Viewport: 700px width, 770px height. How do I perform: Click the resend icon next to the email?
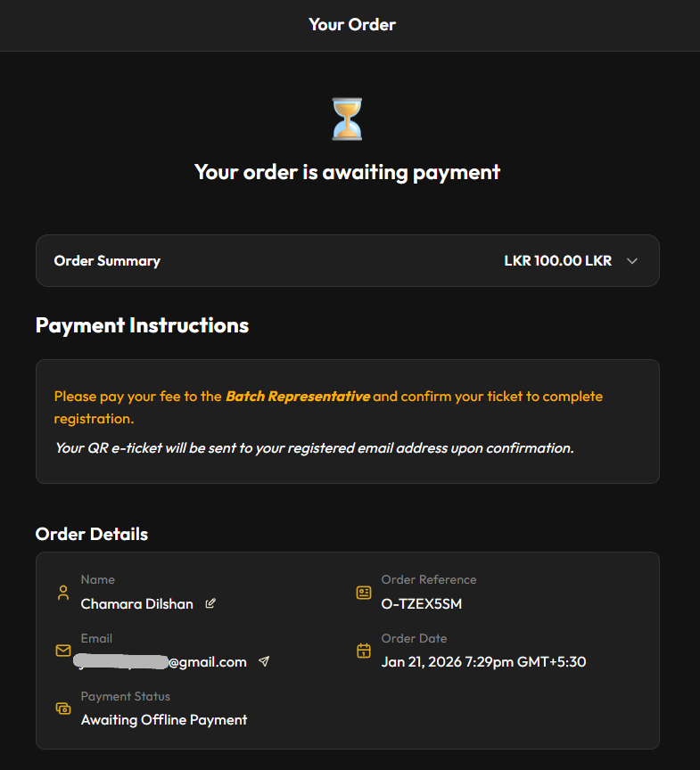click(264, 662)
